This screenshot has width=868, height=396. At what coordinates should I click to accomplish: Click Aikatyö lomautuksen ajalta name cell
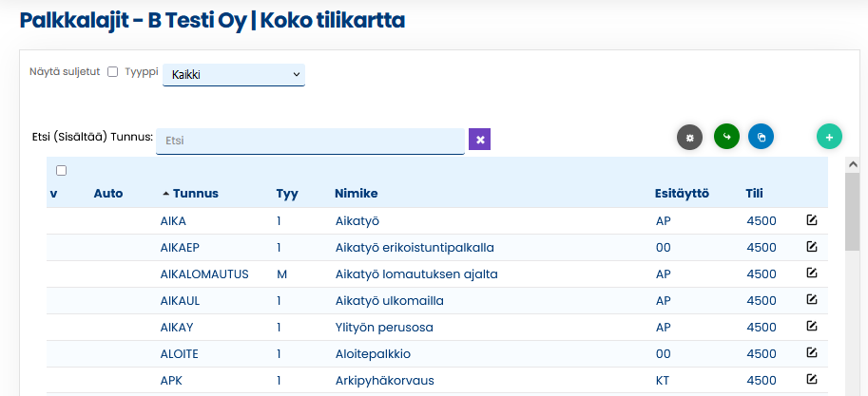tap(416, 274)
